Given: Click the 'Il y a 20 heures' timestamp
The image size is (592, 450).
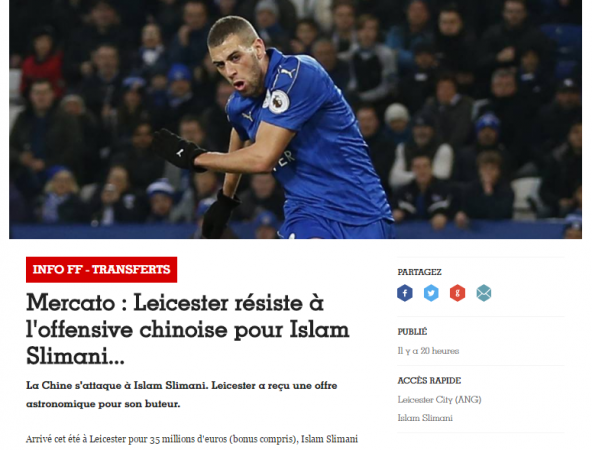Looking at the screenshot, I should (428, 351).
